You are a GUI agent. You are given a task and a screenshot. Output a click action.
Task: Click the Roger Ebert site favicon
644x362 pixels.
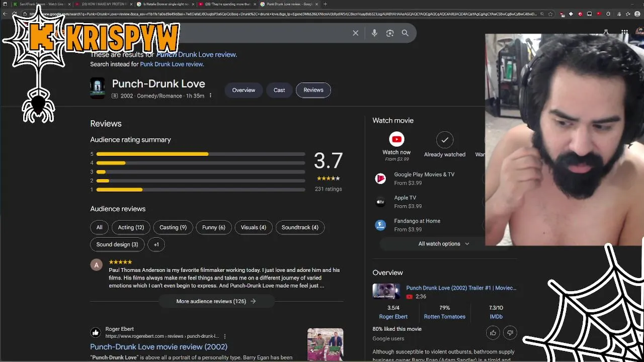96,332
